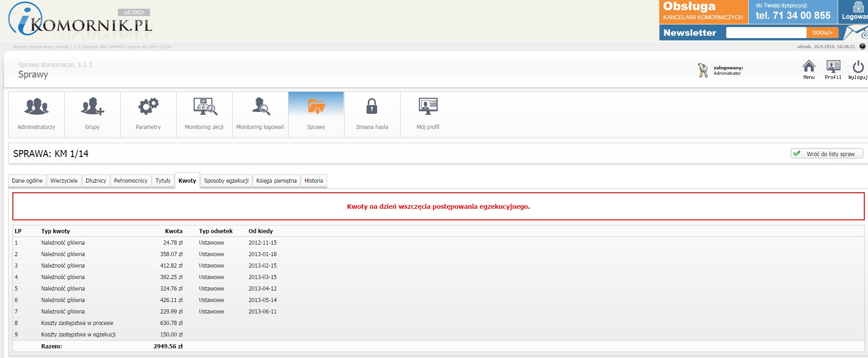The image size is (868, 358).
Task: Open the Administratorzy section icon
Action: click(36, 106)
